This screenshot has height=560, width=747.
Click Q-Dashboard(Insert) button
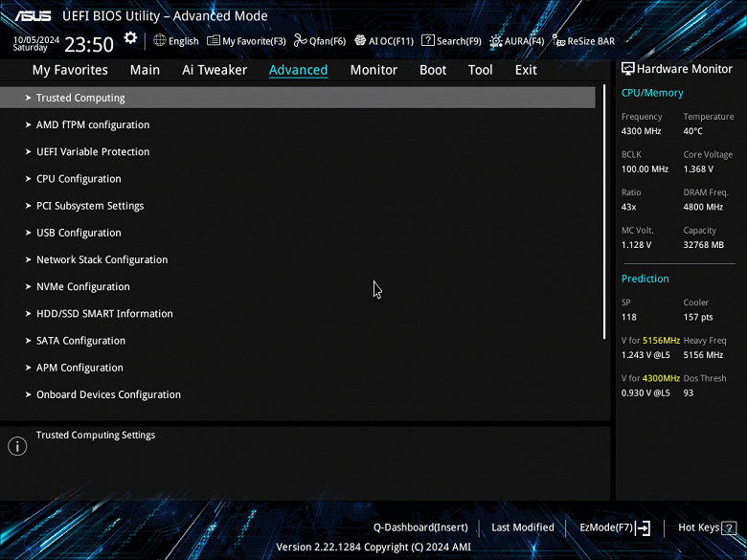[420, 527]
